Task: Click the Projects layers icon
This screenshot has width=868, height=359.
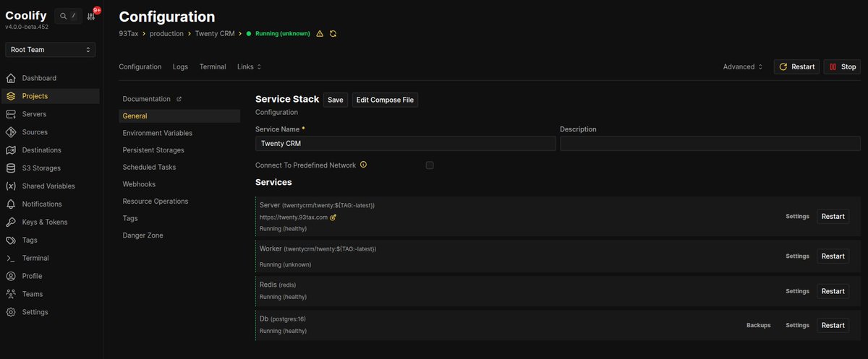Action: click(x=10, y=96)
